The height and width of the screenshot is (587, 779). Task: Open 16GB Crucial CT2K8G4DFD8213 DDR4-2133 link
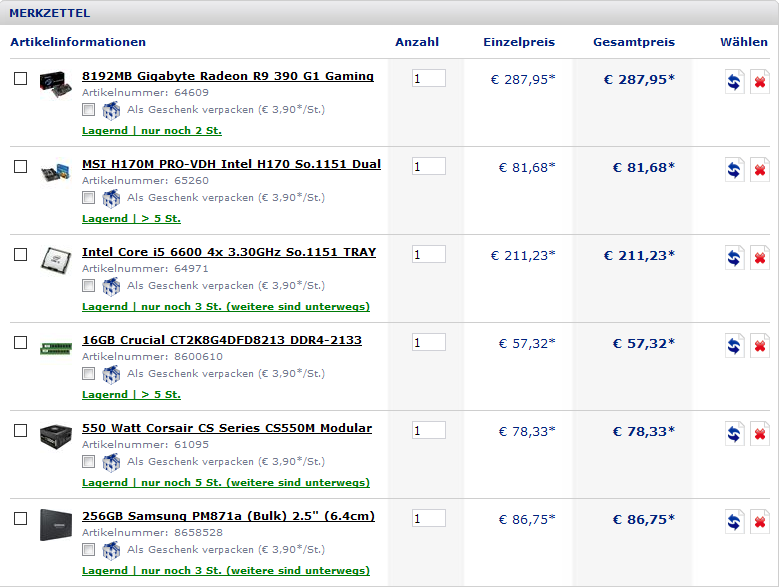pyautogui.click(x=222, y=340)
